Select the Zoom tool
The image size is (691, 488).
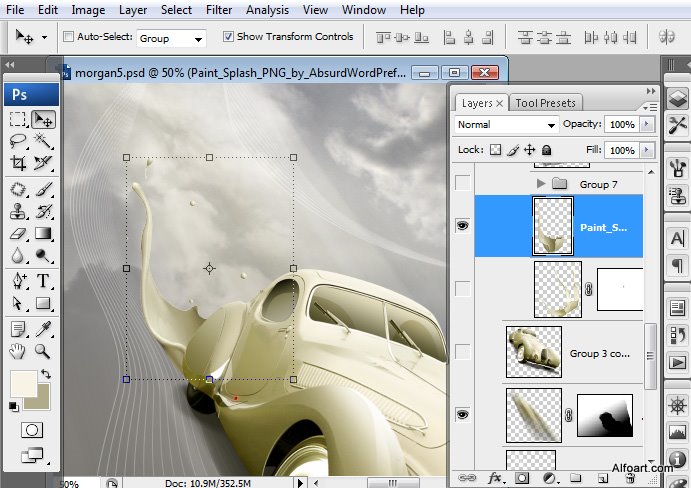[43, 351]
